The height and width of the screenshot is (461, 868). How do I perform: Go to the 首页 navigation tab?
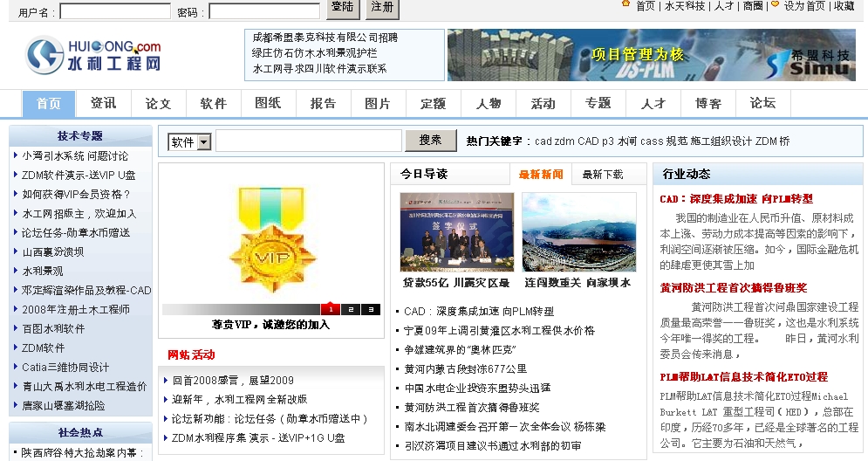[x=49, y=104]
